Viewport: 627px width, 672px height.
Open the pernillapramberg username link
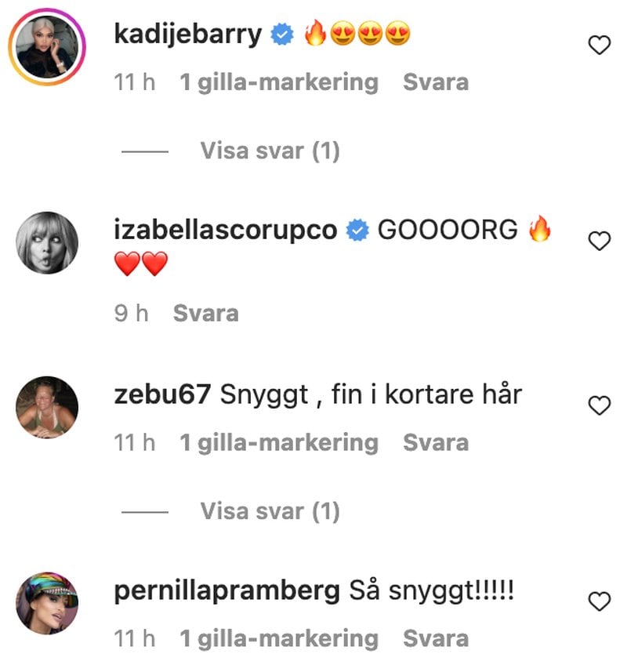[227, 591]
